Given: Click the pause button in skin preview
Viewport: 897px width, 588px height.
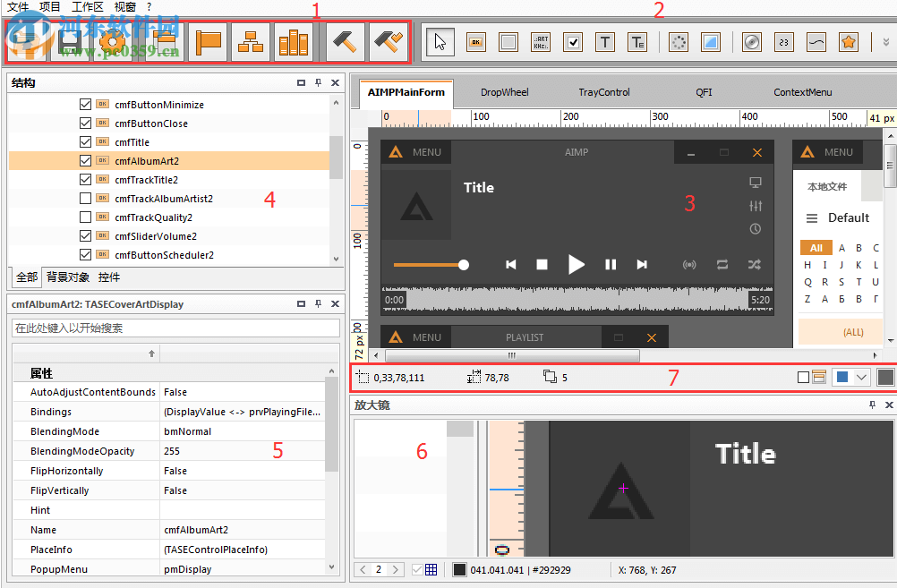Looking at the screenshot, I should coord(611,264).
